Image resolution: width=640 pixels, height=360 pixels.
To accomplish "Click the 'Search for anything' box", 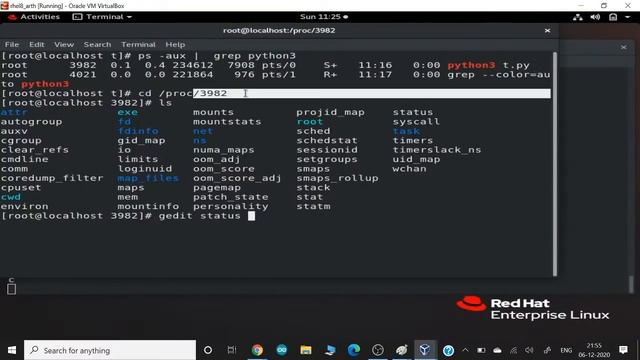I will (x=110, y=350).
